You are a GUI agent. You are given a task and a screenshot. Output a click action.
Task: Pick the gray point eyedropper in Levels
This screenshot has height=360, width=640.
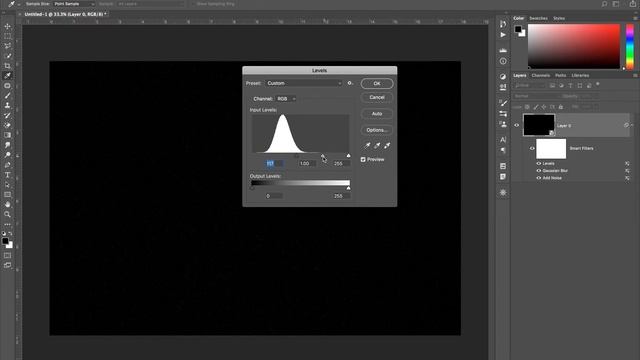(377, 145)
